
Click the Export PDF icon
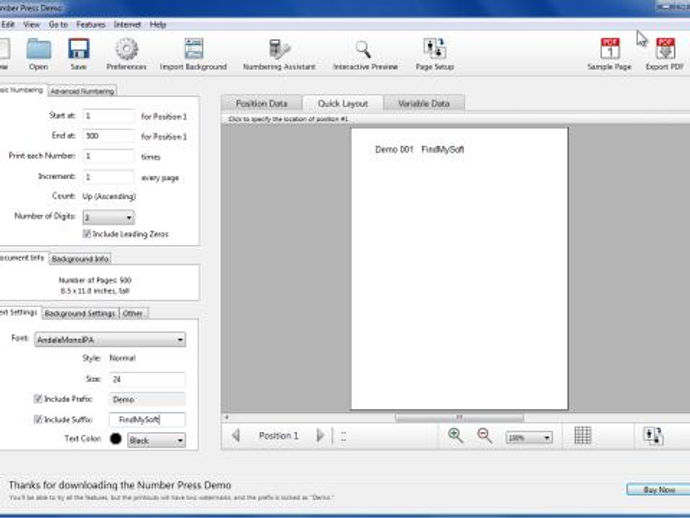point(665,48)
